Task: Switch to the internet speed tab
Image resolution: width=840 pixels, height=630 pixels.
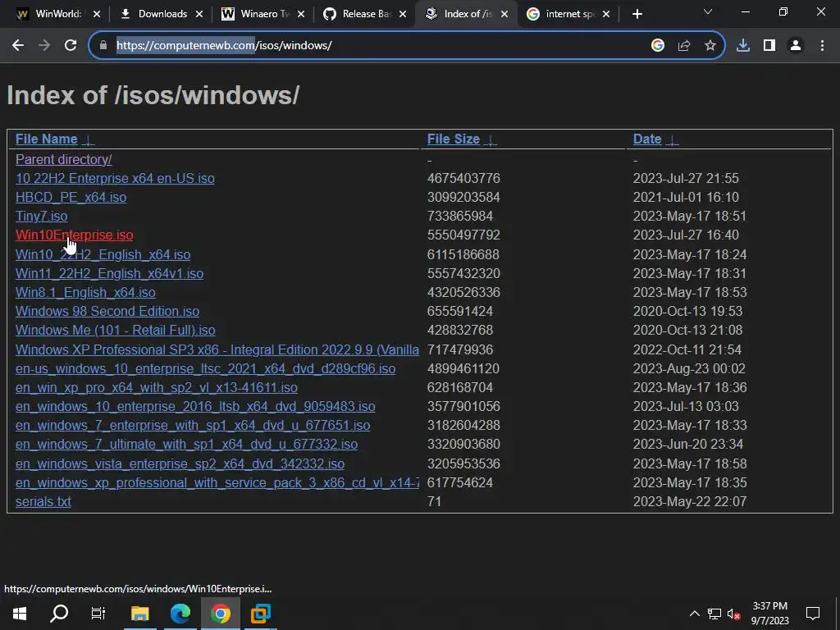Action: (568, 14)
